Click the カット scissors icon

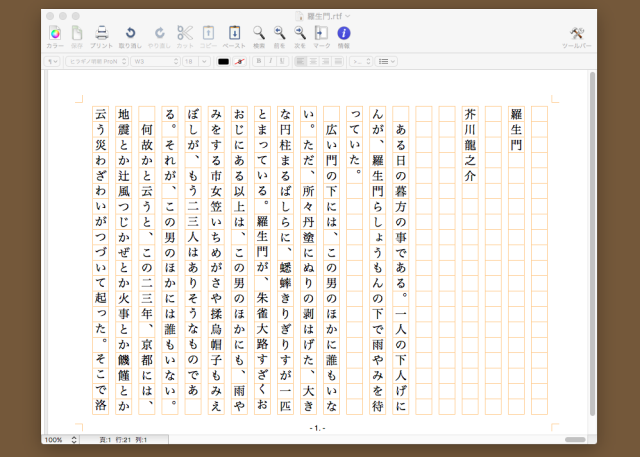click(185, 33)
